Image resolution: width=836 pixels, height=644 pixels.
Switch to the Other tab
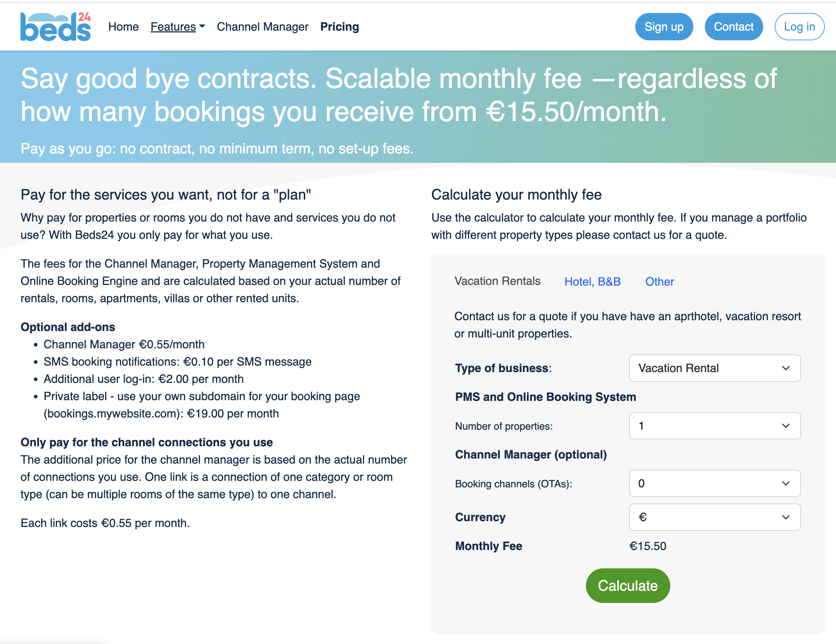tap(659, 282)
